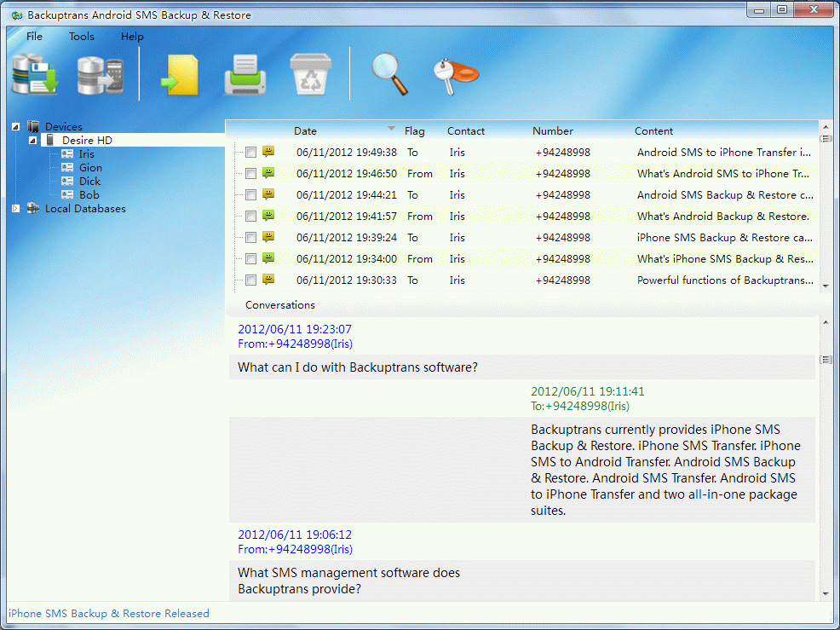Check the last message row checkbox
840x630 pixels.
250,280
